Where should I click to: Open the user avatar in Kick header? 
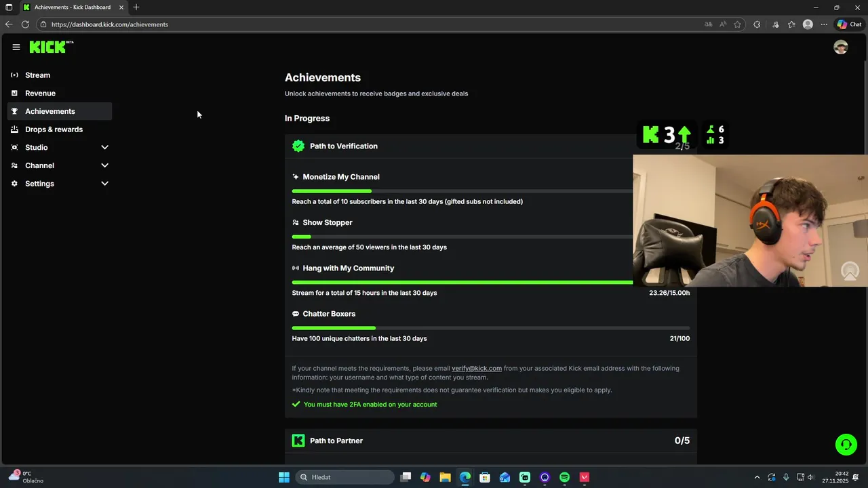(x=841, y=47)
